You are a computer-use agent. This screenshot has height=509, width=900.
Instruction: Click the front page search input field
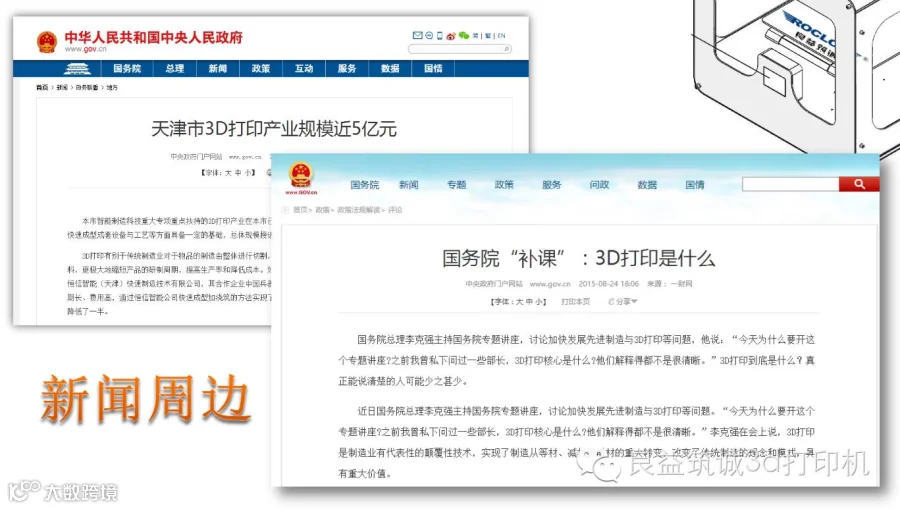790,184
